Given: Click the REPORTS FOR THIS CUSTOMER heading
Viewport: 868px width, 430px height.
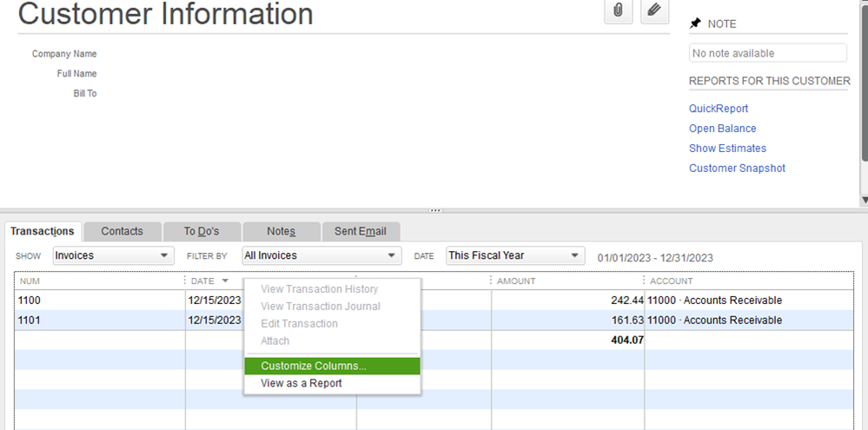Looking at the screenshot, I should (770, 81).
